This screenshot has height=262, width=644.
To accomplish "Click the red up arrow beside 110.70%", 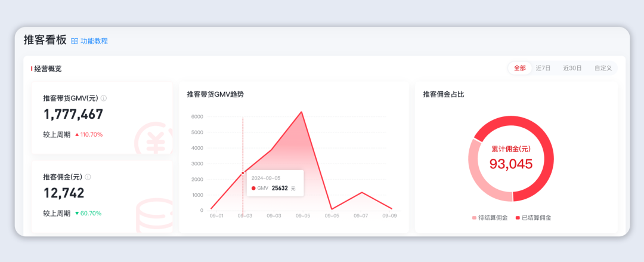I will pos(77,135).
